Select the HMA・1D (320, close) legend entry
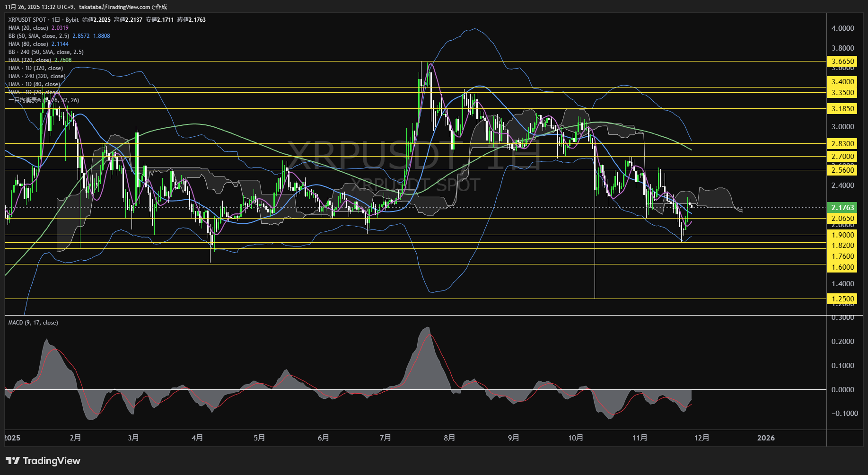The image size is (868, 475). (x=35, y=68)
